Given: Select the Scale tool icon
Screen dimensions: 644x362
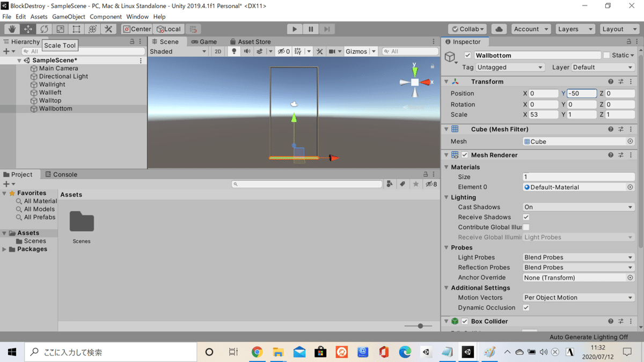Looking at the screenshot, I should [60, 29].
